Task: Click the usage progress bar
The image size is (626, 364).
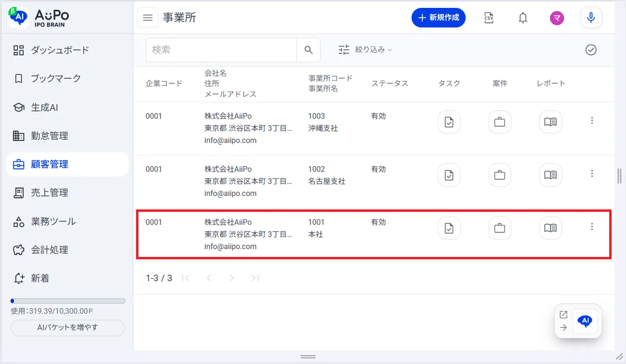Action: pyautogui.click(x=67, y=301)
